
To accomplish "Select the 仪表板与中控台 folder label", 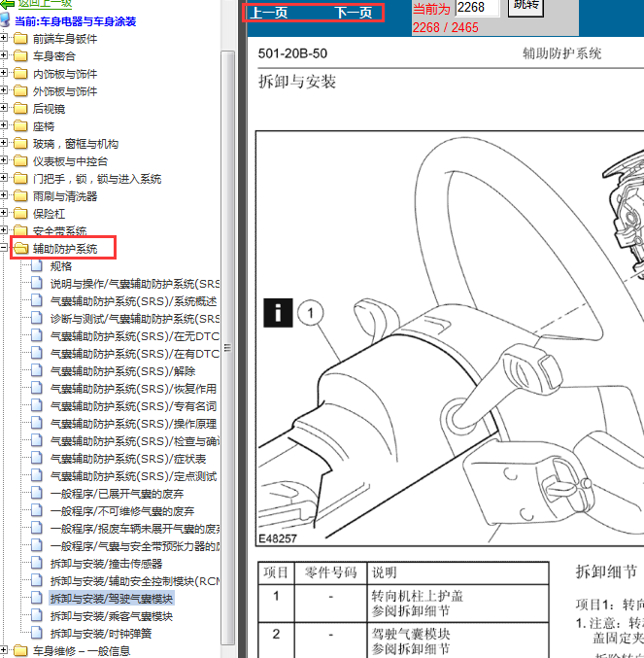I will (x=71, y=161).
